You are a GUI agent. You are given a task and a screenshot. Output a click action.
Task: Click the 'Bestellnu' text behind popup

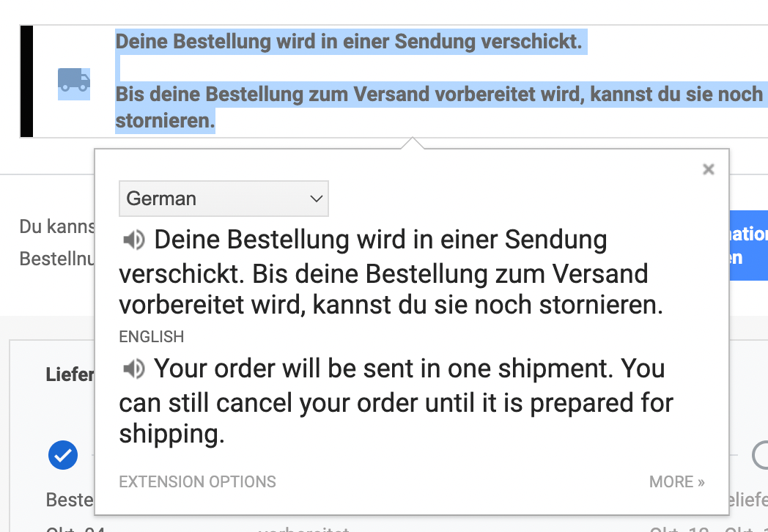click(57, 259)
